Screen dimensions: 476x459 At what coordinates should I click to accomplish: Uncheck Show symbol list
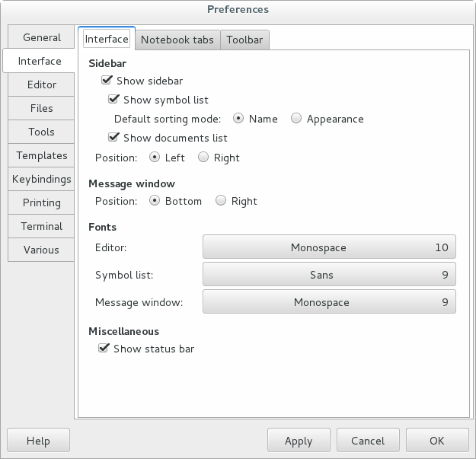(x=114, y=100)
